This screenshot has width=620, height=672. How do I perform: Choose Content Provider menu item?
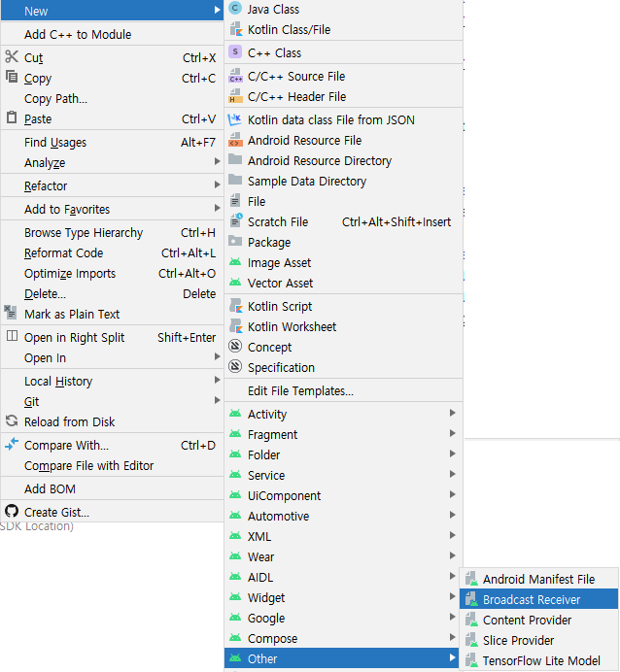coord(538,620)
